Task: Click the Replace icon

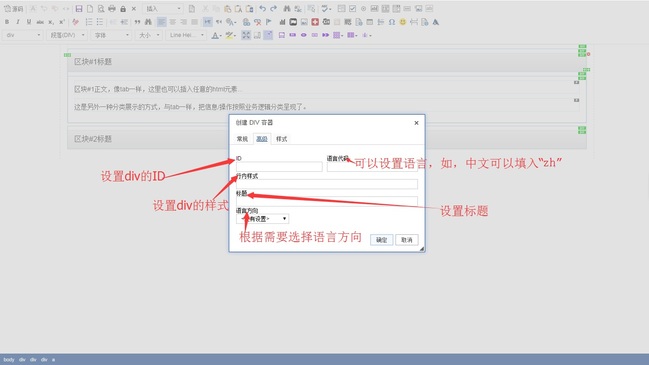Action: coord(298,9)
